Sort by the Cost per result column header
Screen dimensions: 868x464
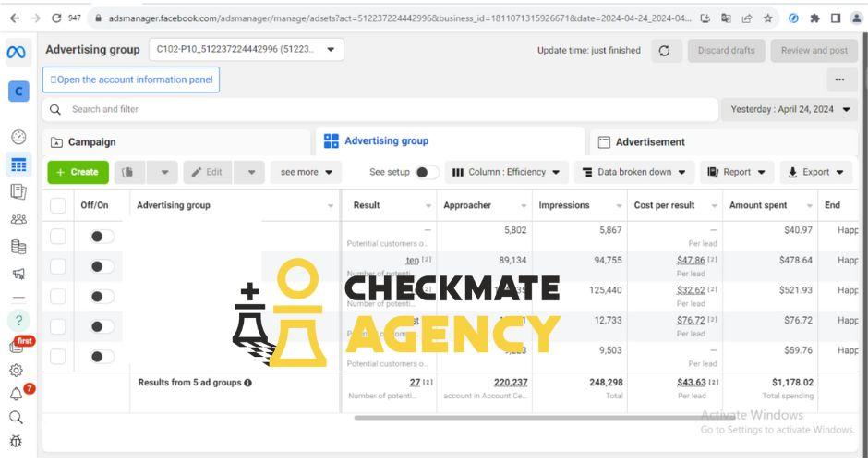point(675,206)
